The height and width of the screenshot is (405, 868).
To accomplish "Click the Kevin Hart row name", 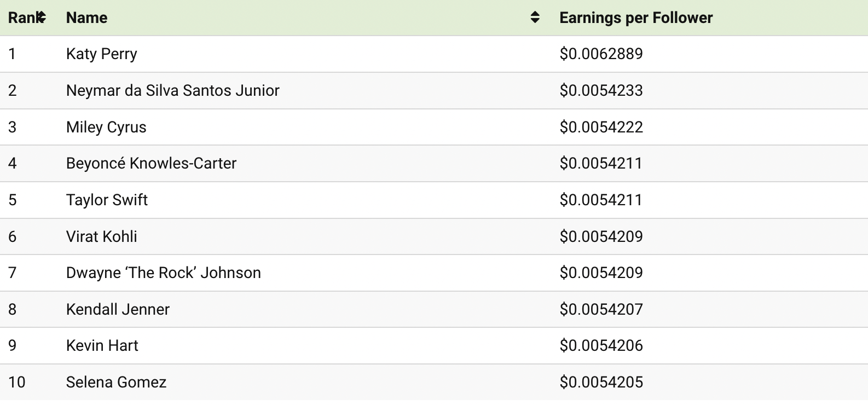I will click(102, 345).
